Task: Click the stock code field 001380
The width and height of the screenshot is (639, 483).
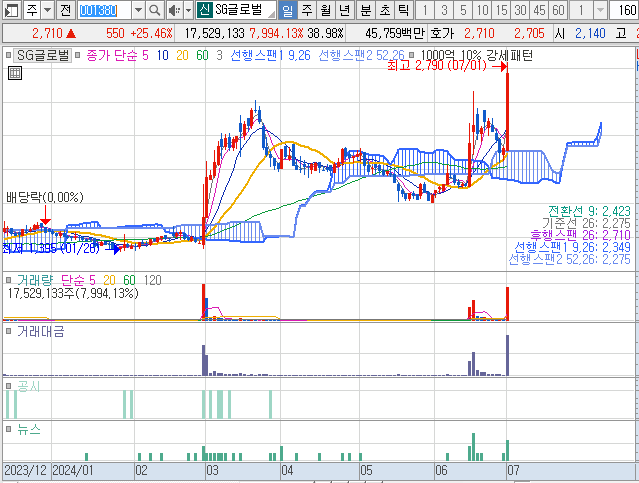Action: point(104,10)
